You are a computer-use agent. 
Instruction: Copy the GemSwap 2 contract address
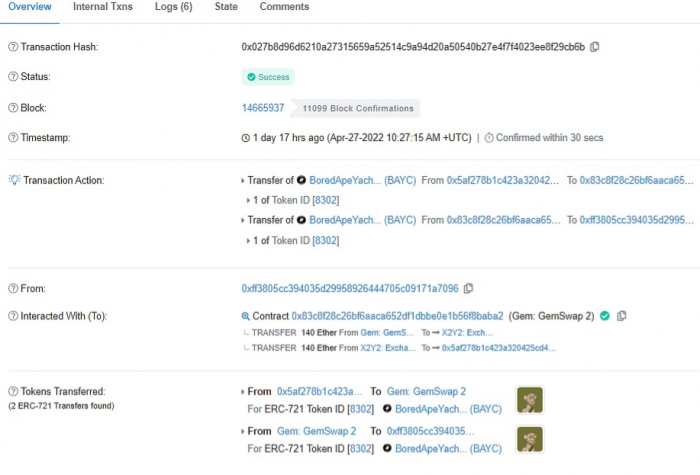621,316
